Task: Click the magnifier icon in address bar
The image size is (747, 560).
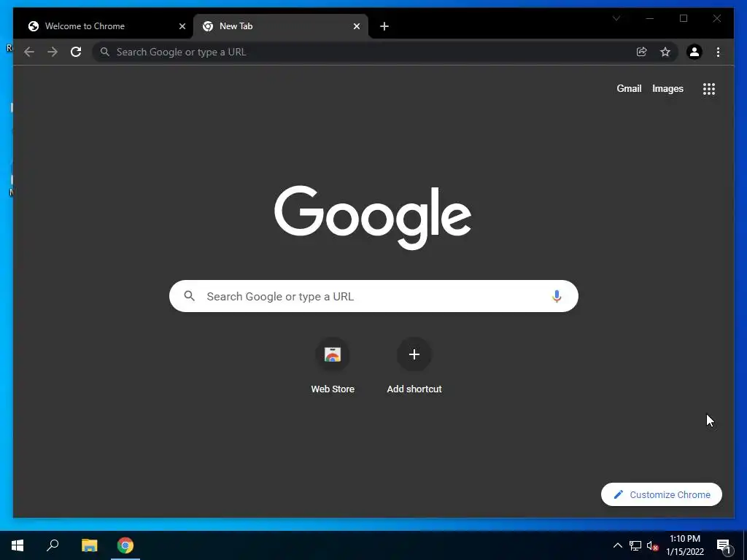Action: 105,52
